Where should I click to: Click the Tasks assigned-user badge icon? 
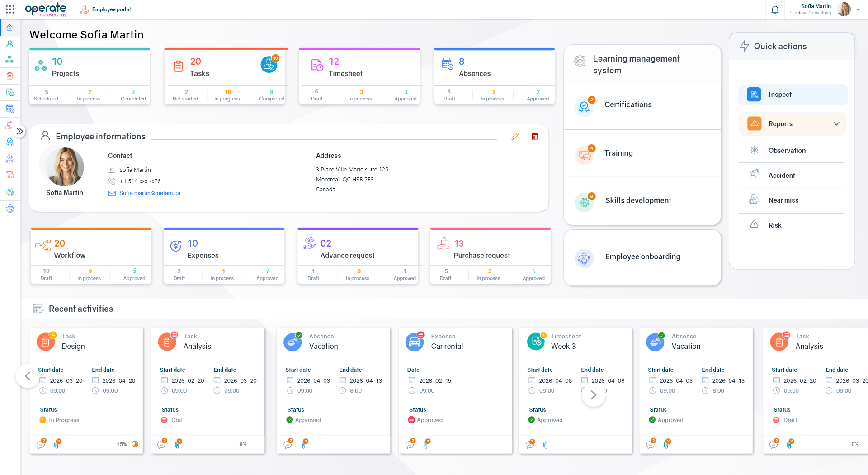(269, 64)
